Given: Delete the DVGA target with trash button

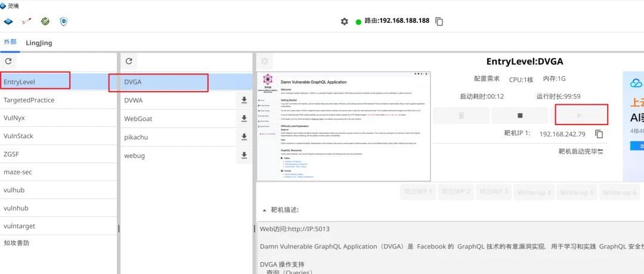Looking at the screenshot, I should 461,116.
